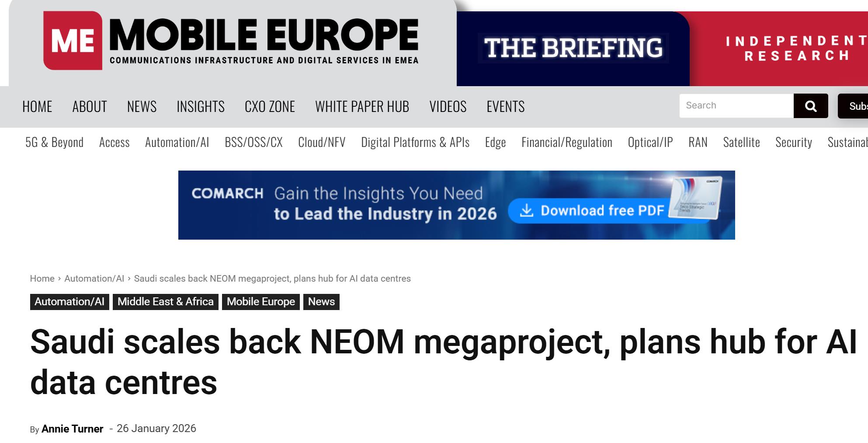This screenshot has width=868, height=443.
Task: Select the Cloud/NFV category
Action: tap(322, 143)
